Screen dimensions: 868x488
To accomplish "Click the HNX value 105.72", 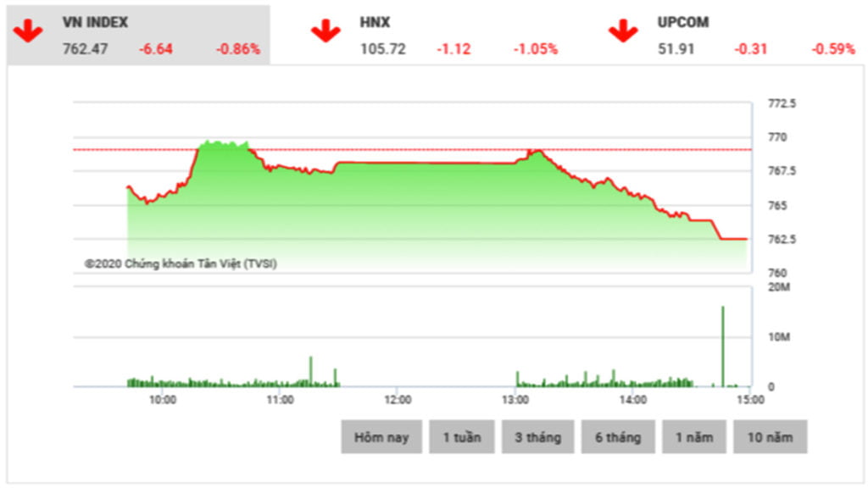I will tap(383, 49).
